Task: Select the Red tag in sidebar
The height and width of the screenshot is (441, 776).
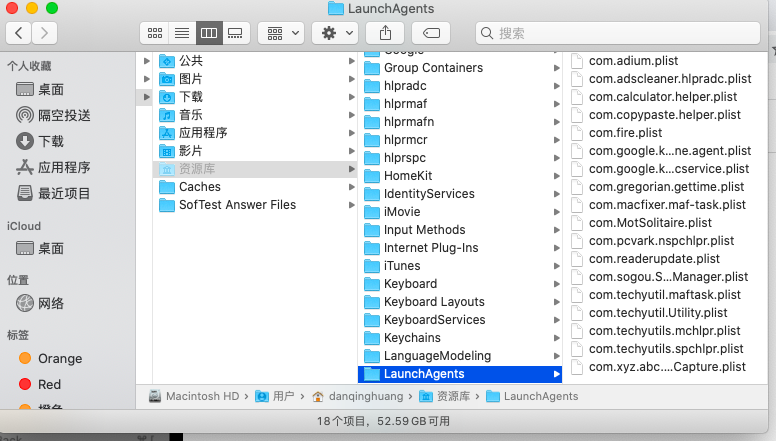Action: click(40, 384)
